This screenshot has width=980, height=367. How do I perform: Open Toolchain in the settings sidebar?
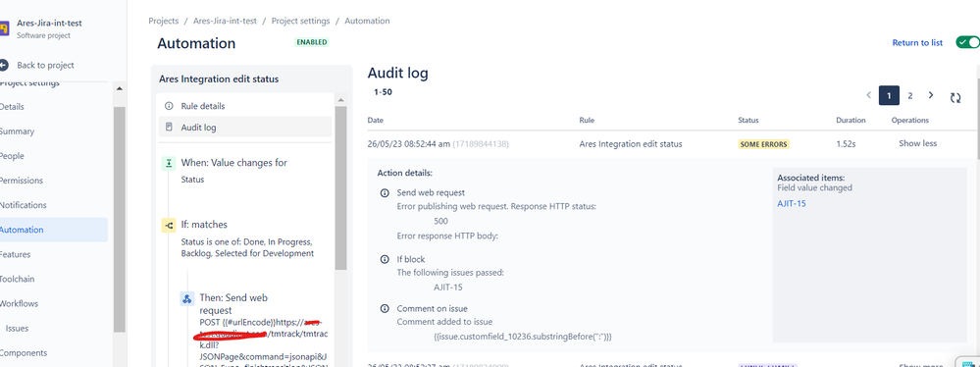click(18, 279)
